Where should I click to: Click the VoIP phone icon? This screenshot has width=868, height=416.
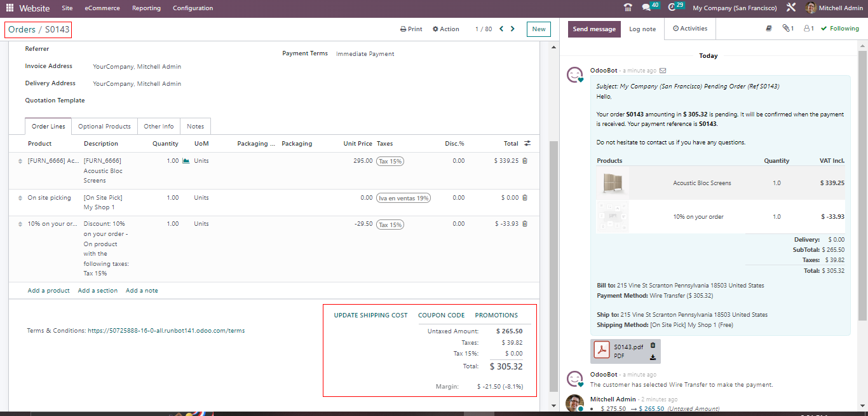(628, 8)
